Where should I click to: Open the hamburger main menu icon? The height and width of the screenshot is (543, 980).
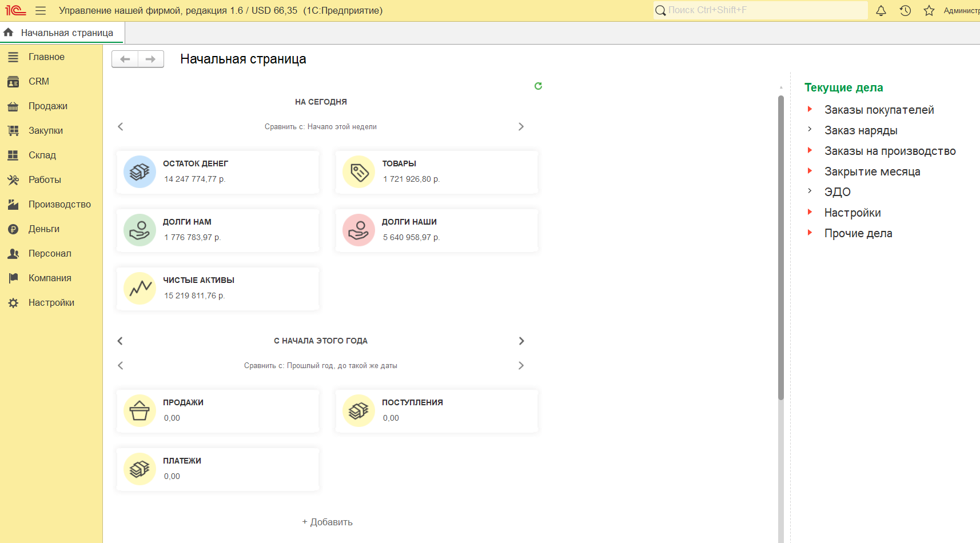click(x=41, y=11)
